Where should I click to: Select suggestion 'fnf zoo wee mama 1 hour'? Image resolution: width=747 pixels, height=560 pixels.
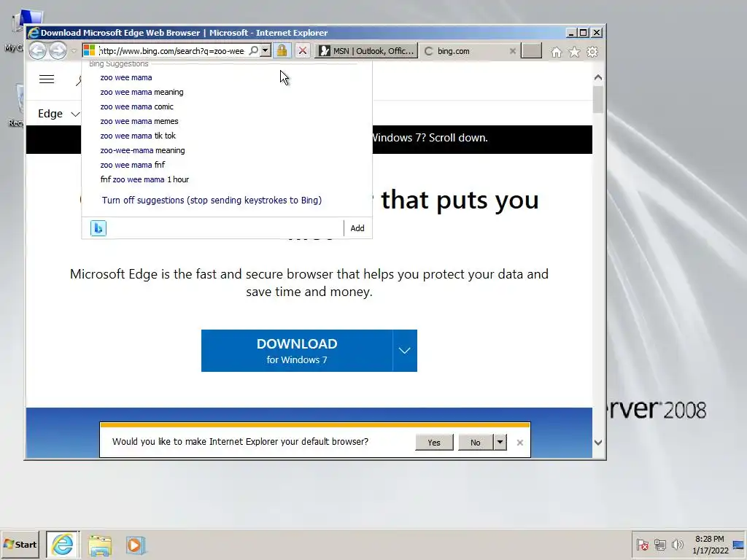click(144, 179)
